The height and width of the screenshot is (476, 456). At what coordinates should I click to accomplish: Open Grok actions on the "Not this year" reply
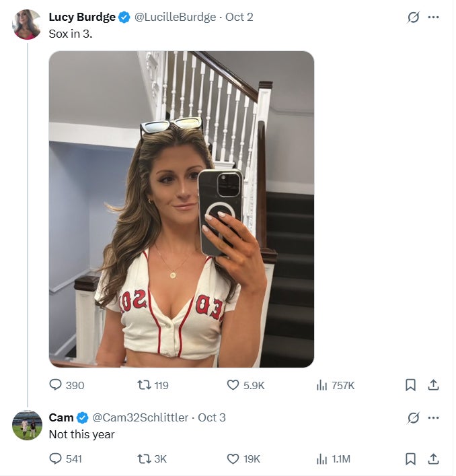coord(414,418)
